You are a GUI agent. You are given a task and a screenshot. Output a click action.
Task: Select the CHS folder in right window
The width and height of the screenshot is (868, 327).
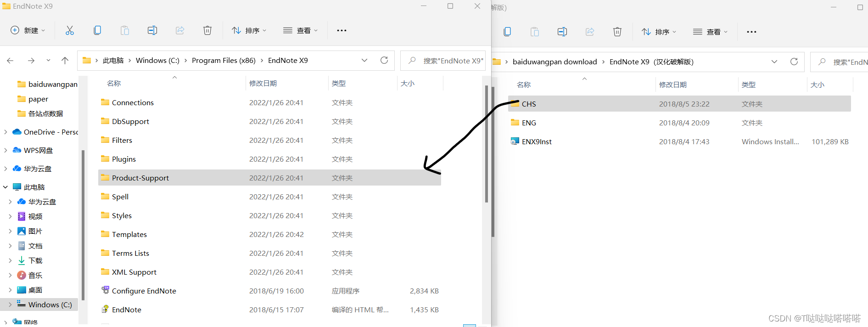pos(679,104)
